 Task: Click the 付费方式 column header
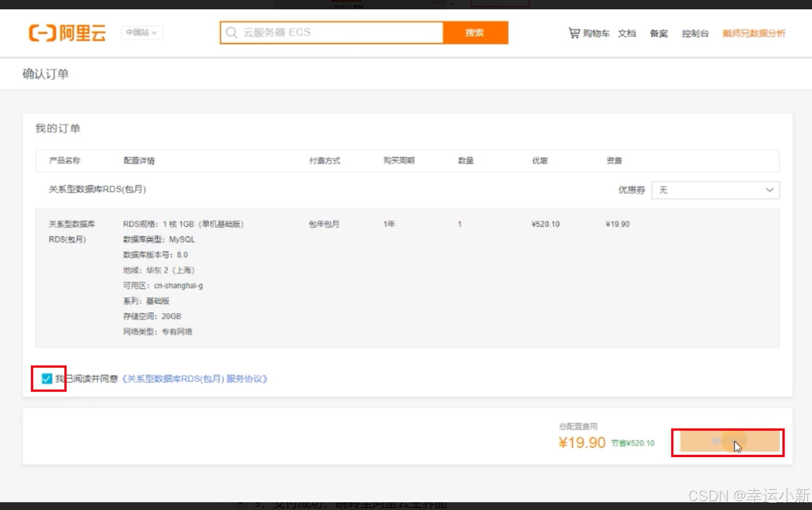(x=325, y=161)
